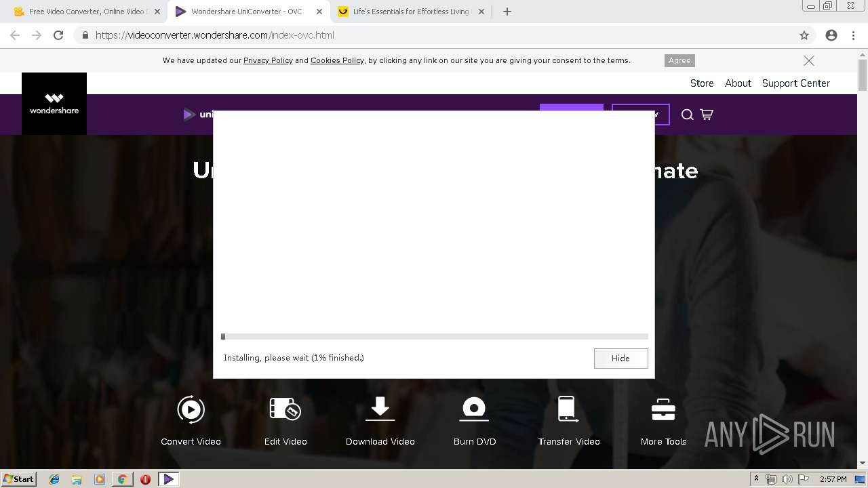Open Internet Explorer from the taskbar
The width and height of the screenshot is (868, 488).
point(54,479)
